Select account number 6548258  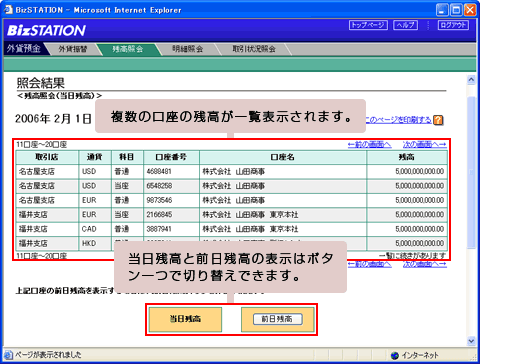(x=159, y=186)
